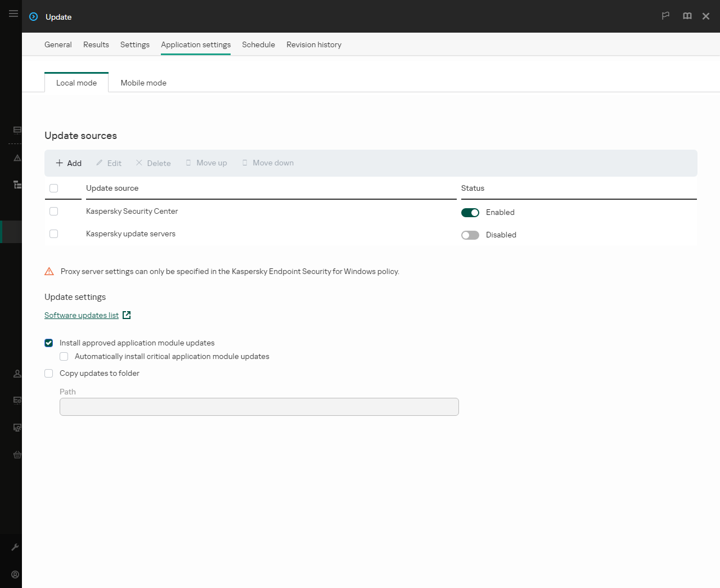Viewport: 720px width, 588px height.
Task: Open the flag notifications icon in the header
Action: pos(665,16)
